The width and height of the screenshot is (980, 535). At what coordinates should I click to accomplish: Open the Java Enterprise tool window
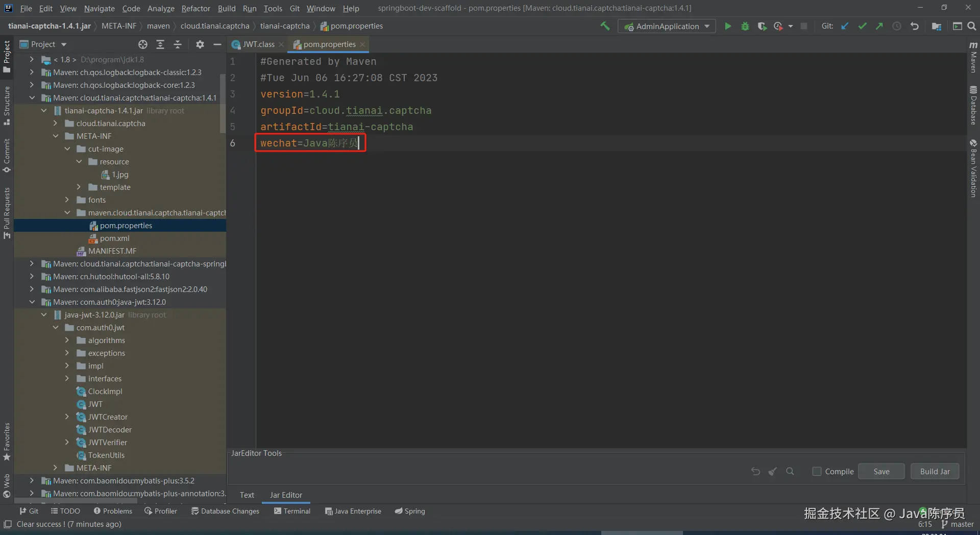coord(353,511)
